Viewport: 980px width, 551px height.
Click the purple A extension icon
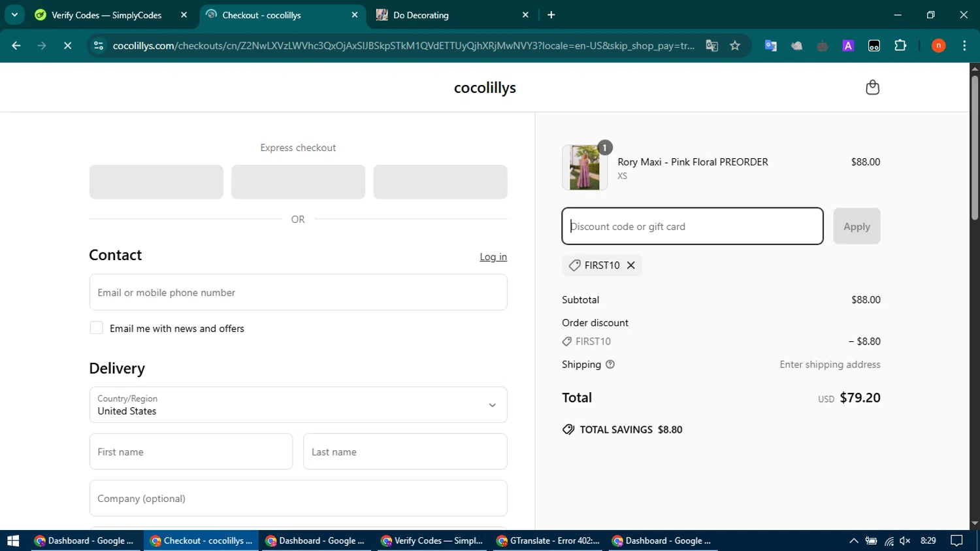848,46
